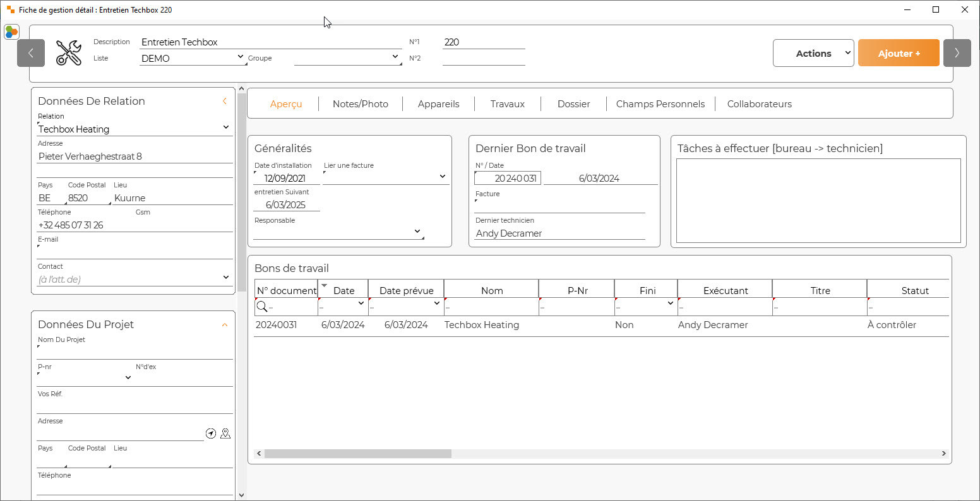The width and height of the screenshot is (980, 501).
Task: Click the N°1 field with 220
Action: pos(484,42)
